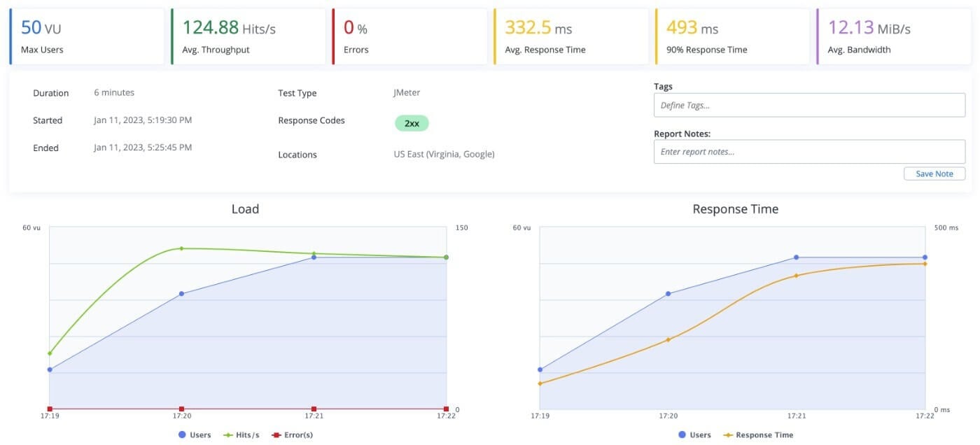Viewport: 980px width, 445px height.
Task: Click the 500 ms axis label
Action: pos(946,228)
